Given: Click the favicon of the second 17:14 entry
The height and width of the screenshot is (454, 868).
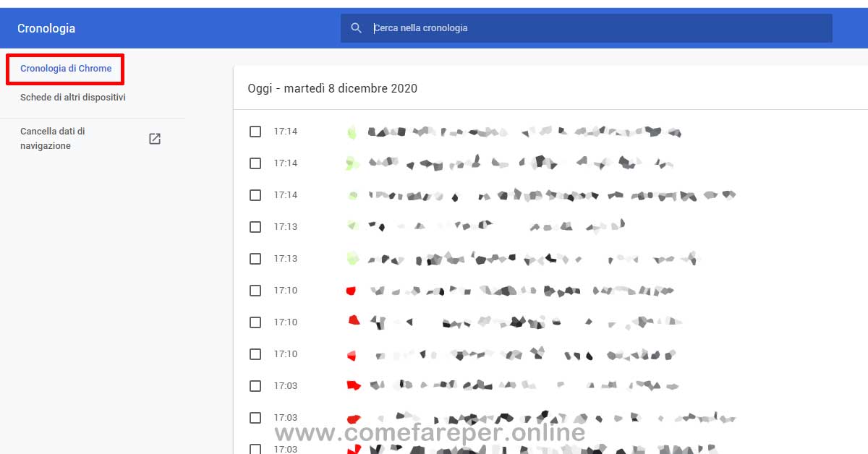Looking at the screenshot, I should 352,163.
